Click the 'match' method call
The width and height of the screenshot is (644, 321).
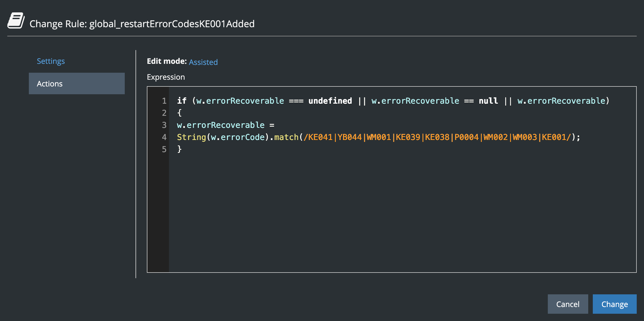pos(286,137)
